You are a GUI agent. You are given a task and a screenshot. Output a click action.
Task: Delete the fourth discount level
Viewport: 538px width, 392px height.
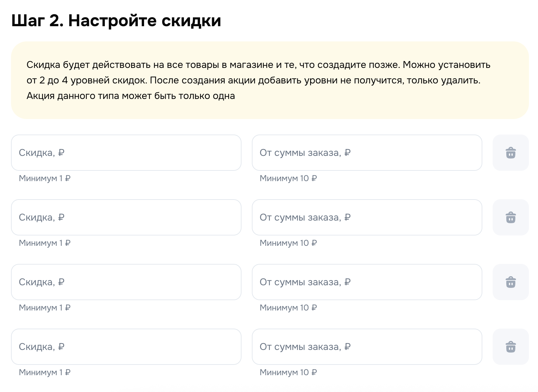pyautogui.click(x=510, y=347)
